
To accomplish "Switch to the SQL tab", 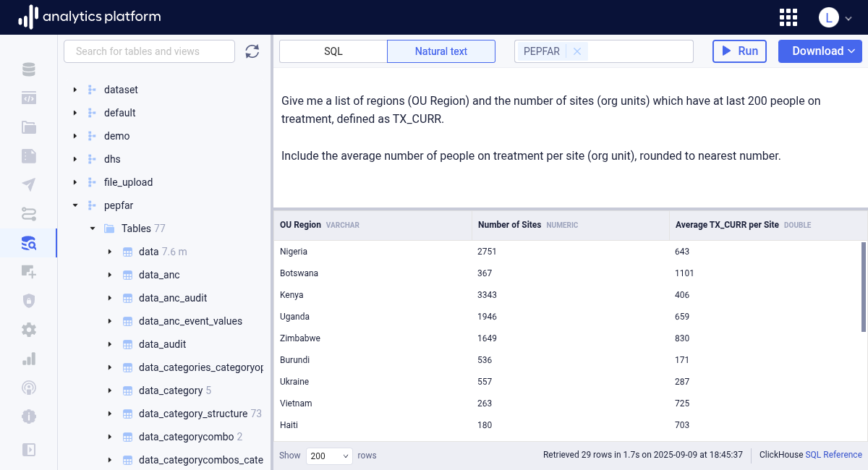I will coord(333,51).
